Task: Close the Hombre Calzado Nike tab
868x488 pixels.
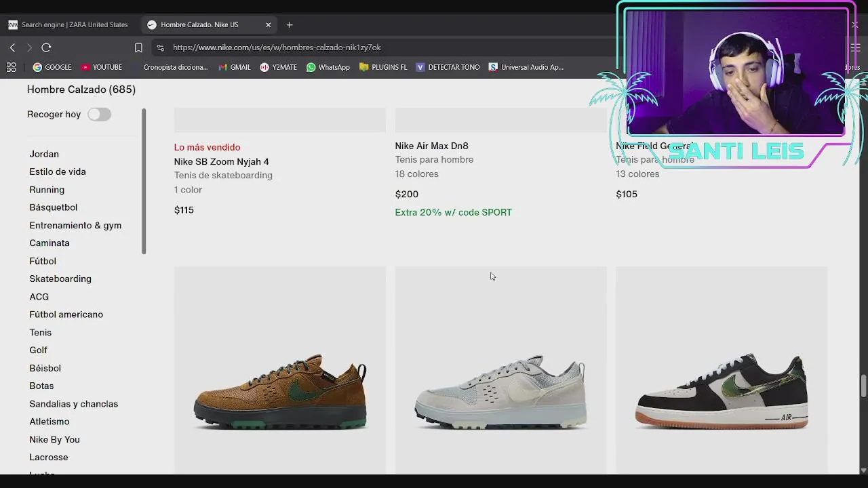Action: coord(268,24)
